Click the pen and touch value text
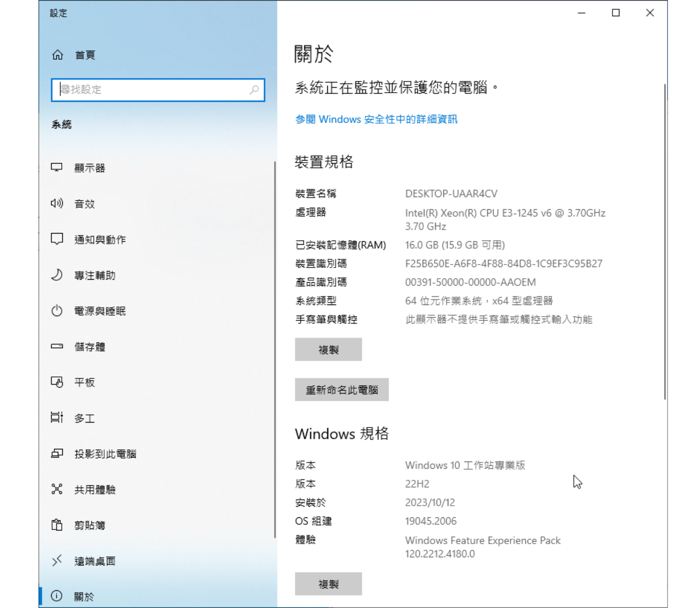The width and height of the screenshot is (700, 608). pos(499,320)
